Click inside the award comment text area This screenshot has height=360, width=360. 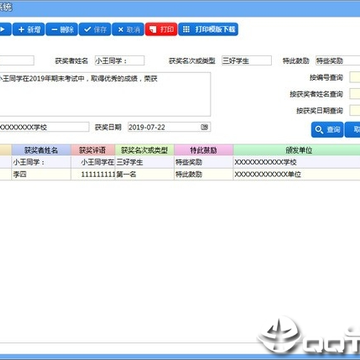pyautogui.click(x=105, y=94)
